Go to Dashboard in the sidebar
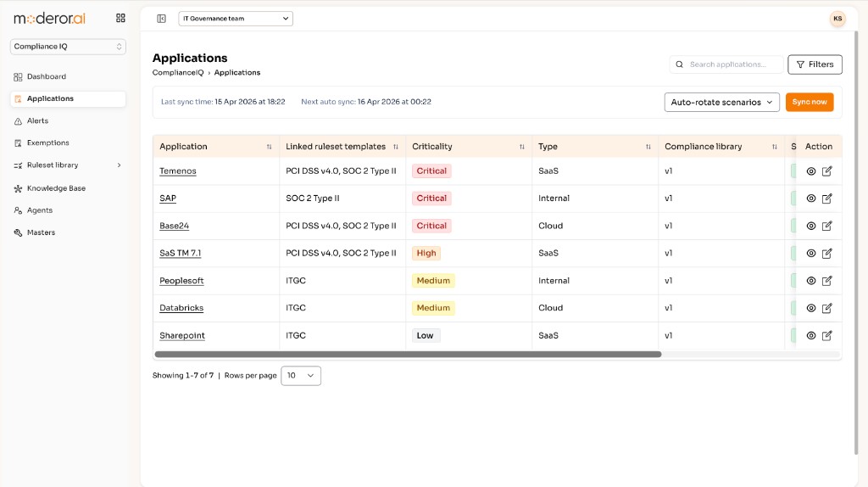868x487 pixels. (x=47, y=76)
